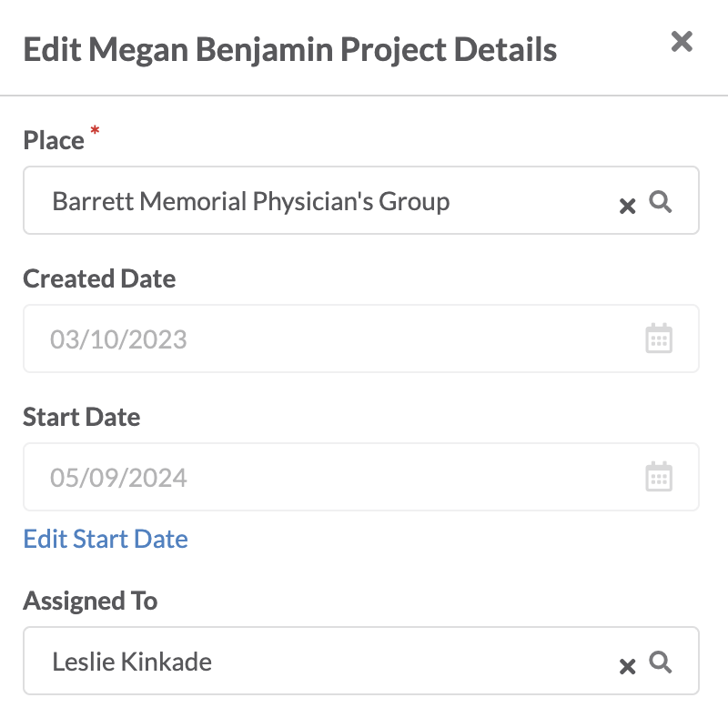Screen dimensions: 728x728
Task: Open the Start Date calendar picker
Action: pos(659,476)
